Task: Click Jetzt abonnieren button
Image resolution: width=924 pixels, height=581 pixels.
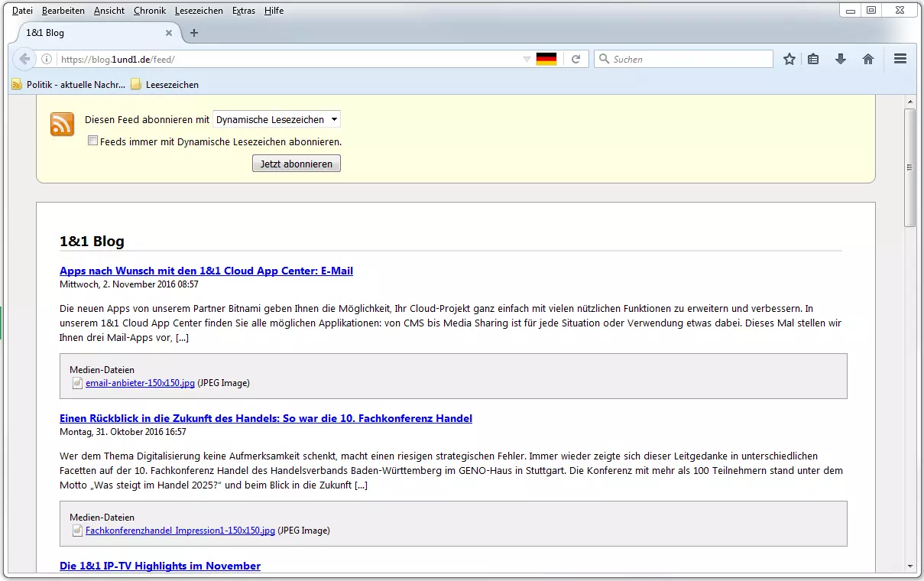Action: [x=297, y=164]
